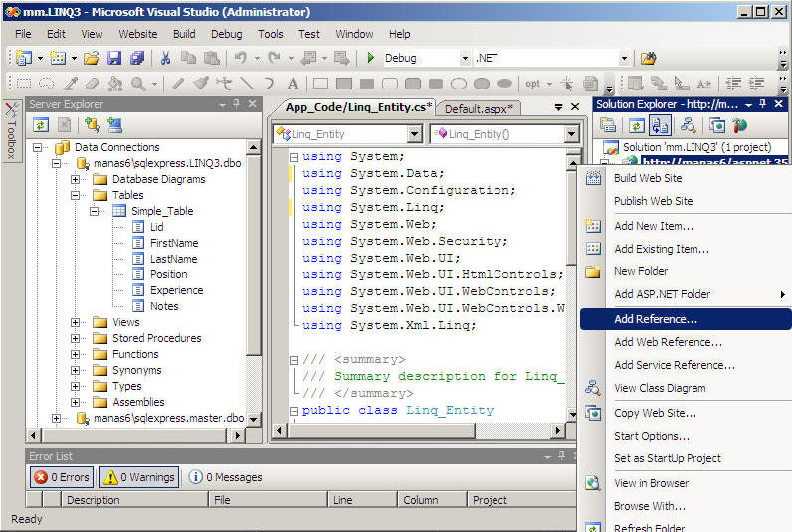Select the FirstName column in Simple_Table
This screenshot has width=792, height=532.
click(x=174, y=243)
